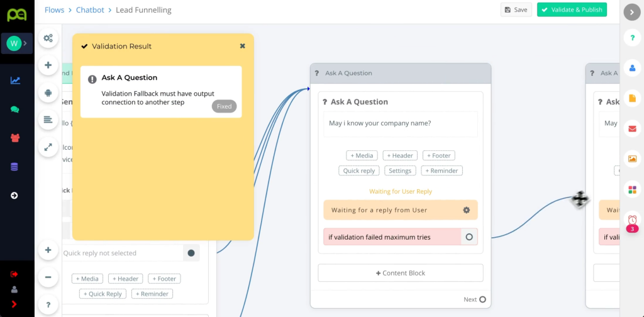Click the Fixed button in validation error
The width and height of the screenshot is (644, 317).
tap(225, 106)
